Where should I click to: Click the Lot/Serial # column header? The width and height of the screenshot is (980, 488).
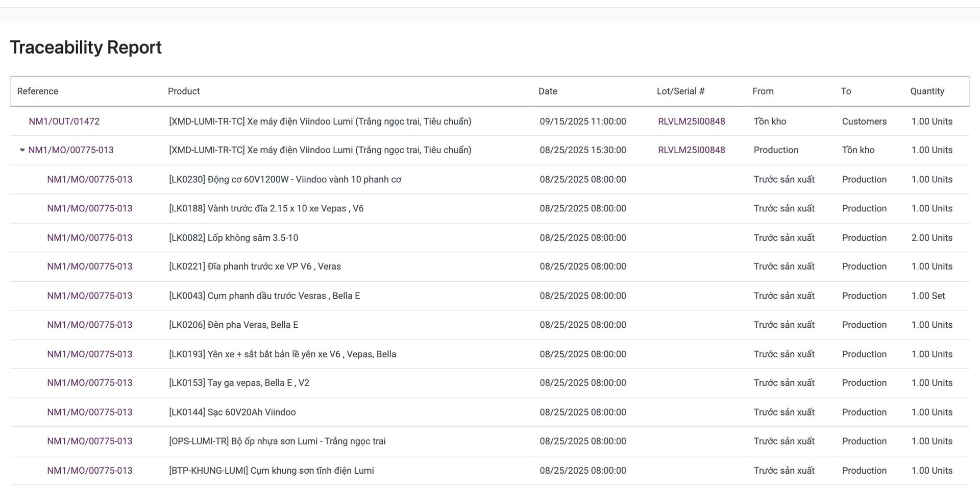click(x=680, y=91)
